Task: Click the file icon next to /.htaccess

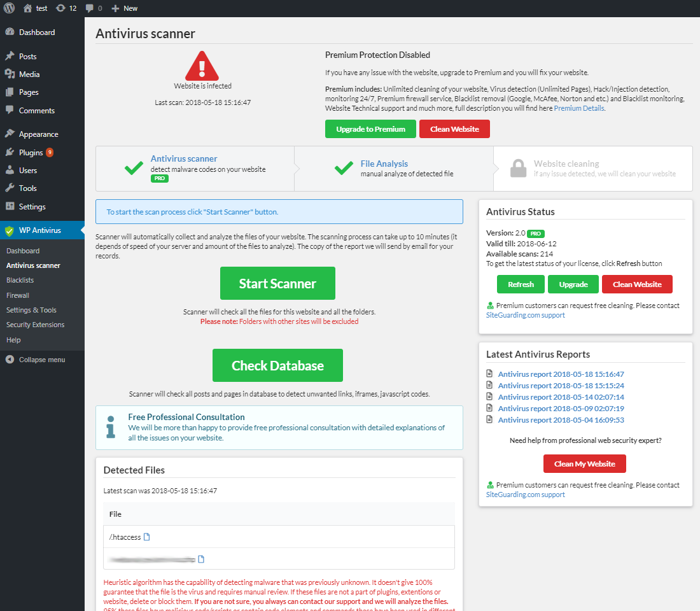Action: point(147,537)
